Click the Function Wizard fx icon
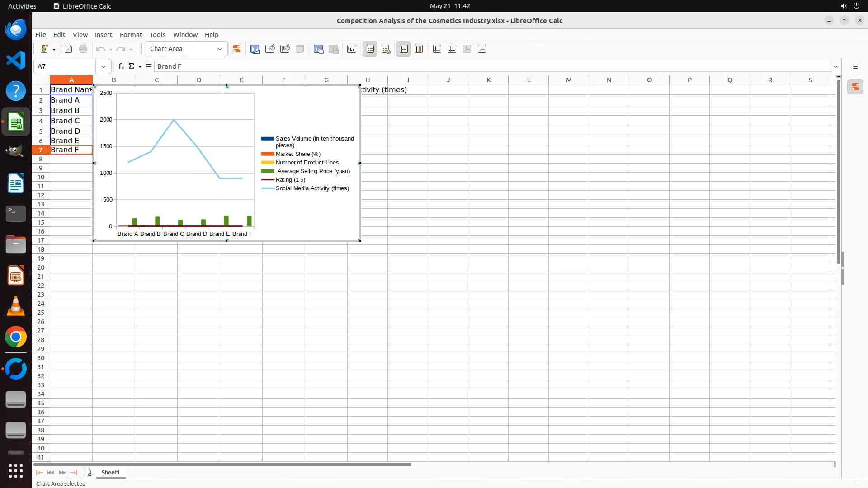Image resolution: width=868 pixels, height=488 pixels. click(x=121, y=66)
